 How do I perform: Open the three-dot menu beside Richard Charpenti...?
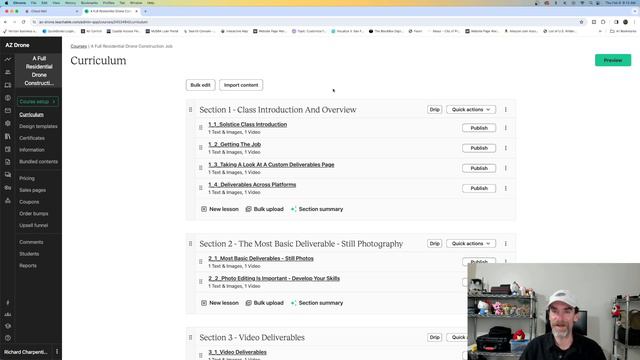pos(57,351)
